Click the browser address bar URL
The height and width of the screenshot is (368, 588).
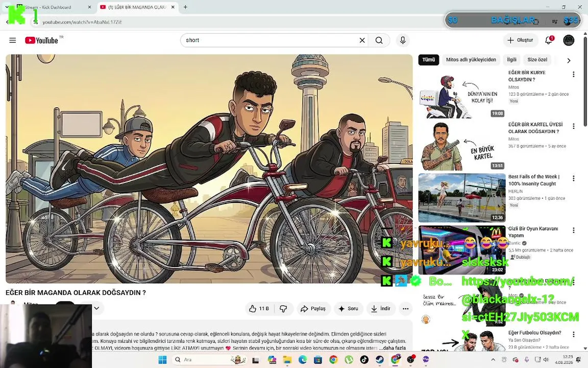point(82,22)
